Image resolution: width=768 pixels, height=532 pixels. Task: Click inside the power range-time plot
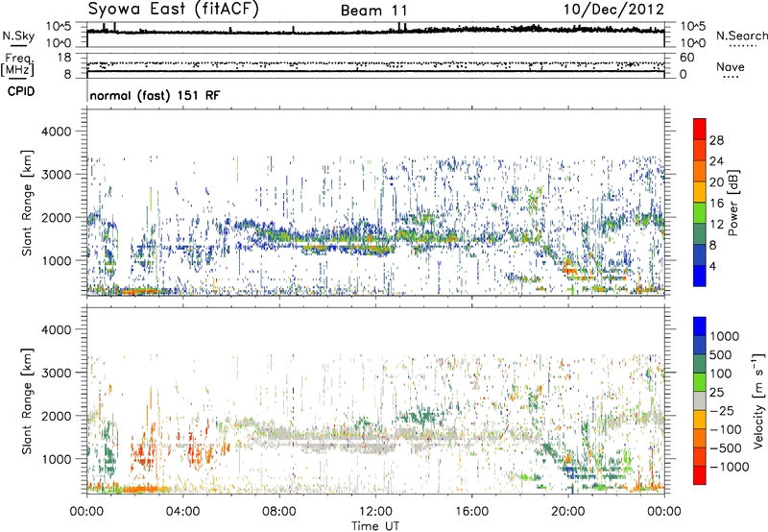(x=375, y=203)
